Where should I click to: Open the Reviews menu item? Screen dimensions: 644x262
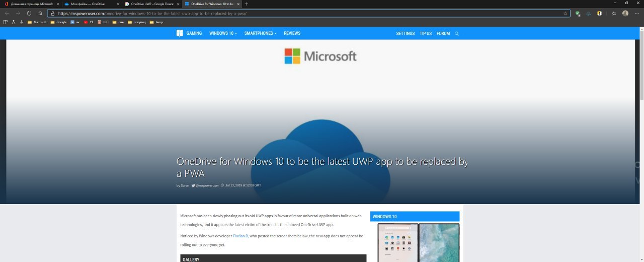(292, 34)
